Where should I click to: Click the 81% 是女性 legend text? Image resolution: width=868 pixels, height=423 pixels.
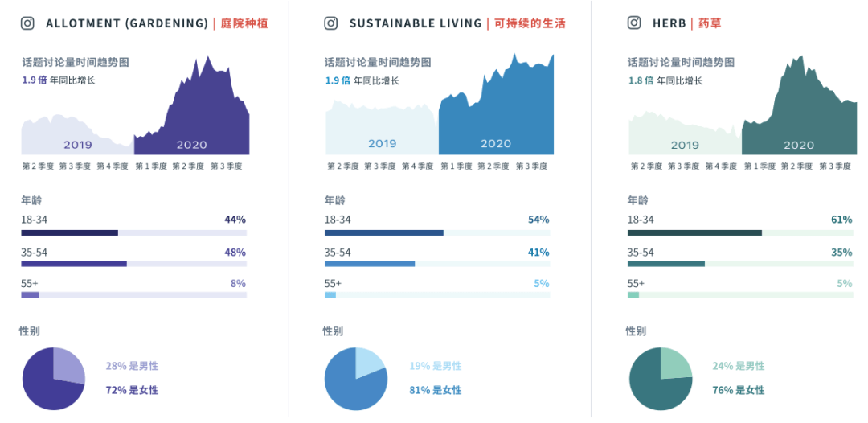point(435,390)
